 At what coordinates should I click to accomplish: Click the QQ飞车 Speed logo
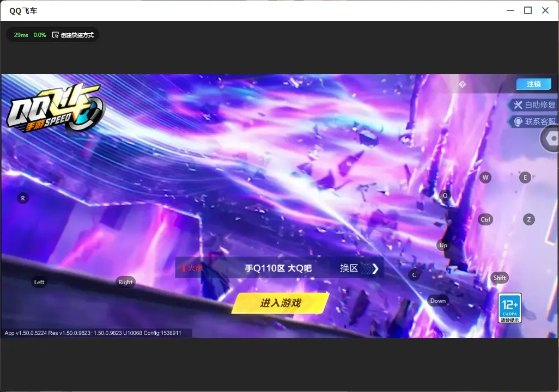[x=55, y=108]
